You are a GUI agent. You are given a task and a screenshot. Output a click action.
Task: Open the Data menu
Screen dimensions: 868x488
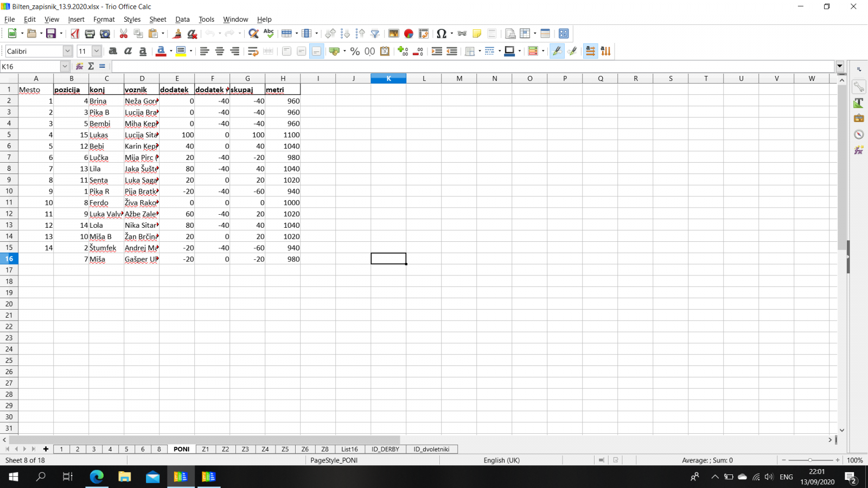[182, 19]
